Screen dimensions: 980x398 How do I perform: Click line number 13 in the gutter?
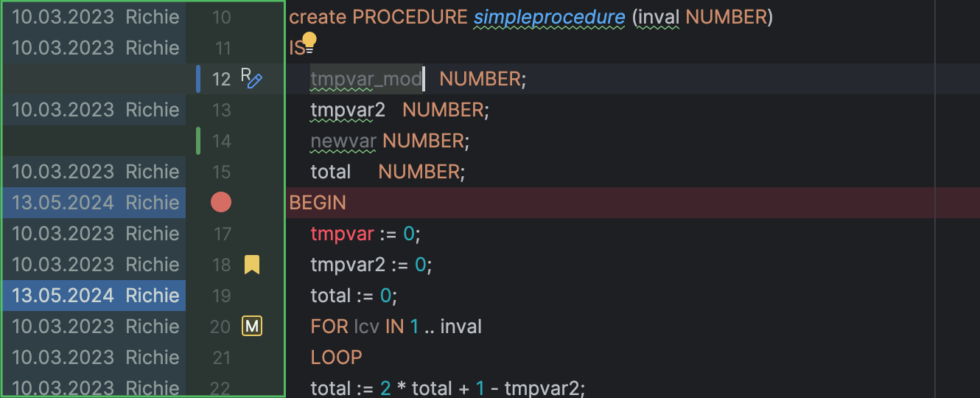(x=221, y=110)
